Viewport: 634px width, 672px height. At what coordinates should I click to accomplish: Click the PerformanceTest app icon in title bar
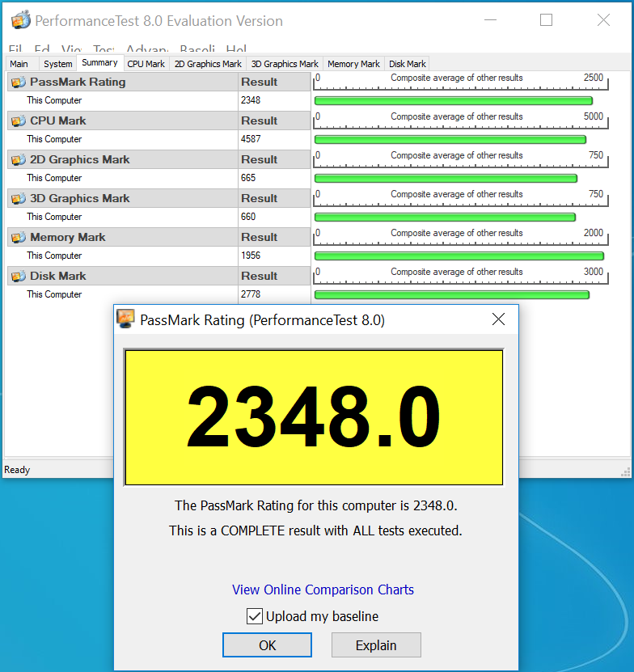20,20
